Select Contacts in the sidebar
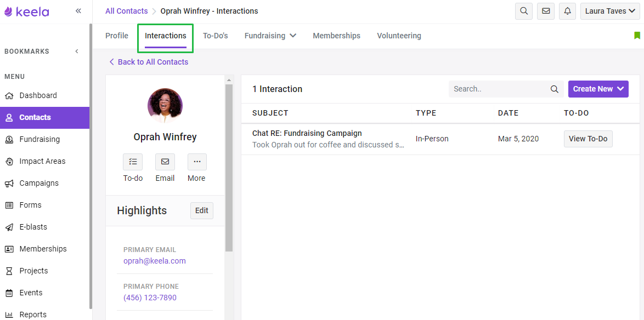This screenshot has width=644, height=320. click(x=45, y=118)
